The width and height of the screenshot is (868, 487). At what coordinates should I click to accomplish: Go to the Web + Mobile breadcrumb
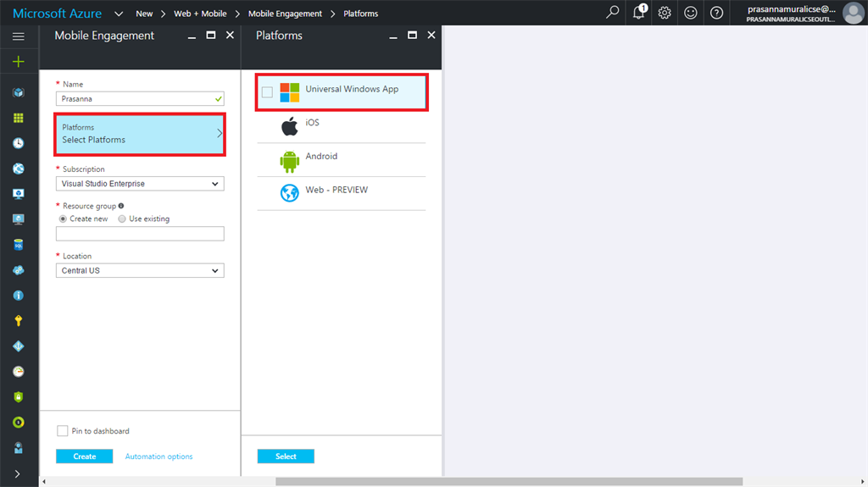click(200, 14)
